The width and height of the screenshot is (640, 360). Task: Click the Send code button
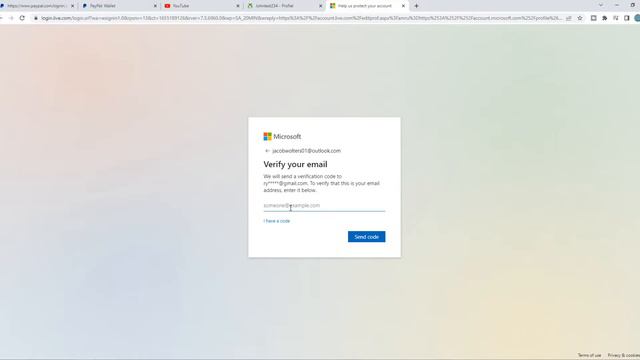pyautogui.click(x=366, y=237)
